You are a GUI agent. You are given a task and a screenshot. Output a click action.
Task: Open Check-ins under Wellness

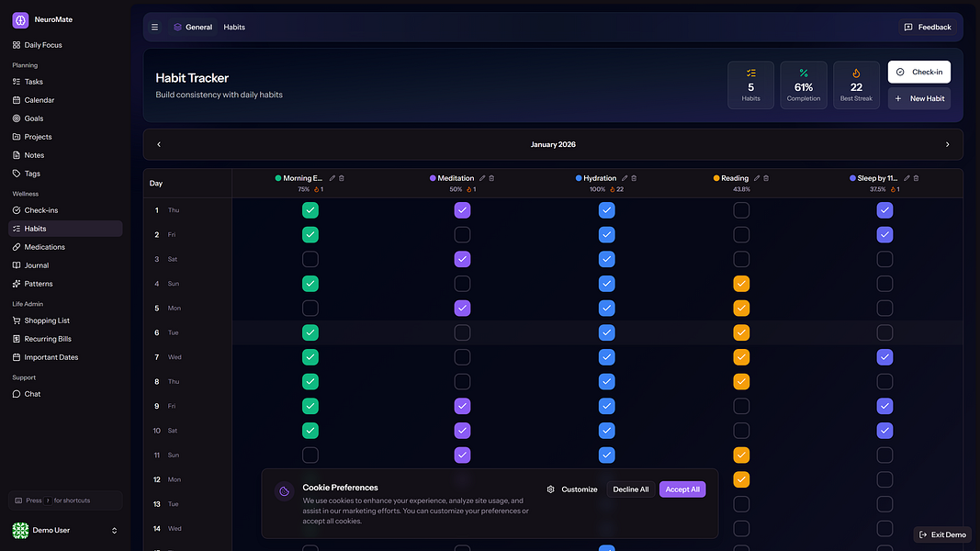pyautogui.click(x=65, y=210)
